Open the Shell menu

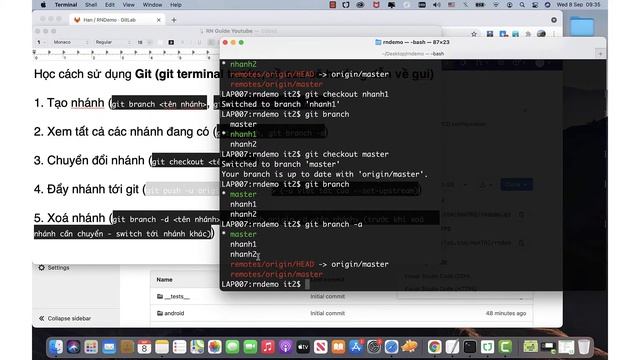pyautogui.click(x=91, y=5)
